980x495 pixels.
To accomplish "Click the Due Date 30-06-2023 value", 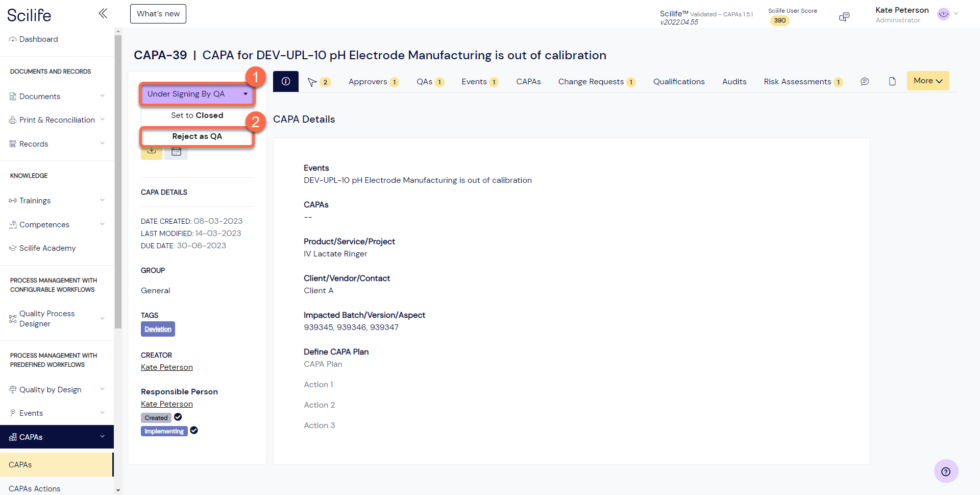I will click(201, 246).
